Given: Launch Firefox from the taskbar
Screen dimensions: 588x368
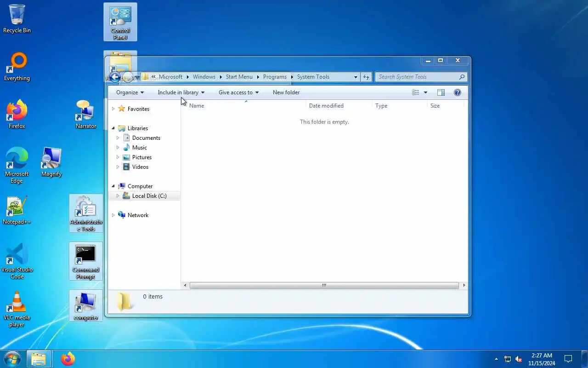Looking at the screenshot, I should 68,359.
